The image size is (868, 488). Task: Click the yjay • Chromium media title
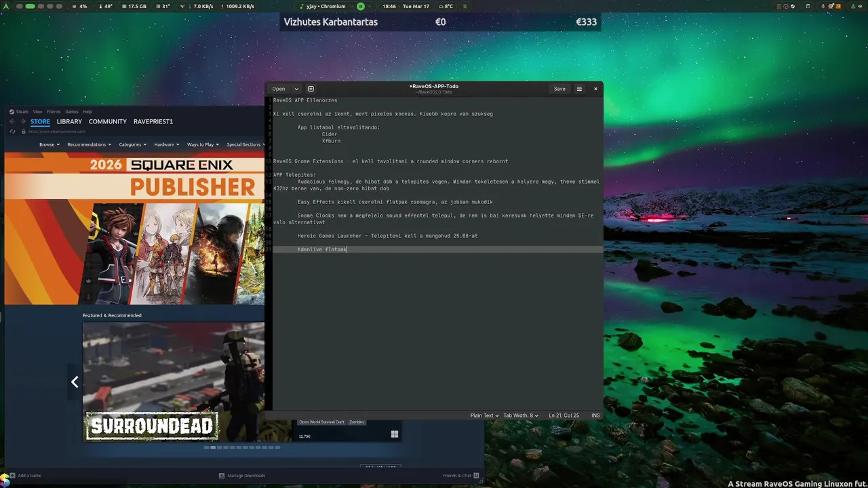(325, 6)
